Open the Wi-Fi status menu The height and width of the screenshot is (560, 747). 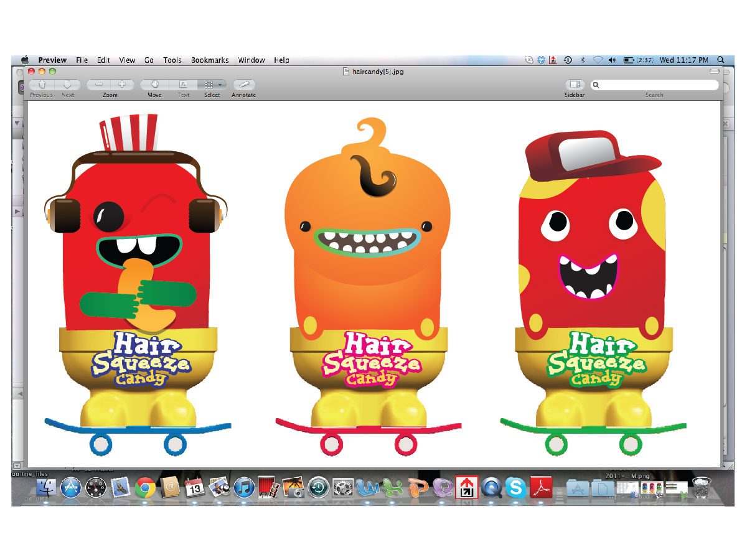(598, 60)
